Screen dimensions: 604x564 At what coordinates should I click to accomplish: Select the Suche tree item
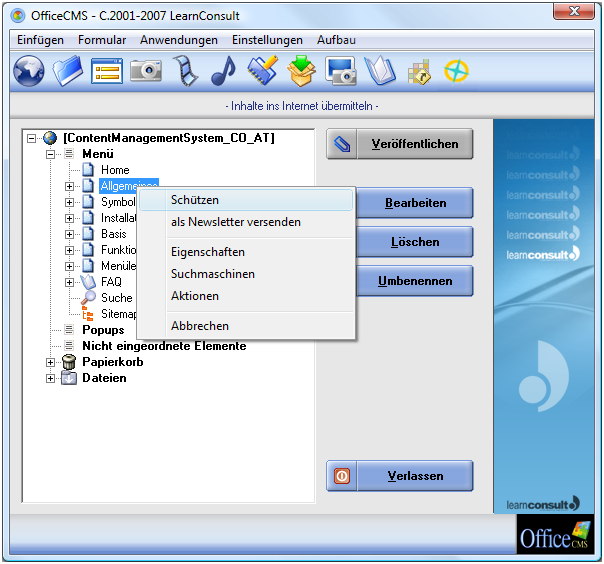click(116, 298)
